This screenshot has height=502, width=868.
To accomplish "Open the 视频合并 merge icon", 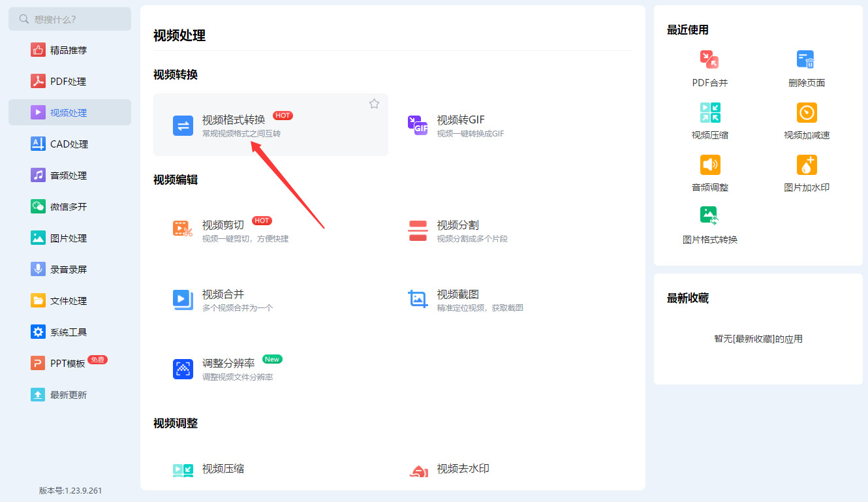I will 183,300.
